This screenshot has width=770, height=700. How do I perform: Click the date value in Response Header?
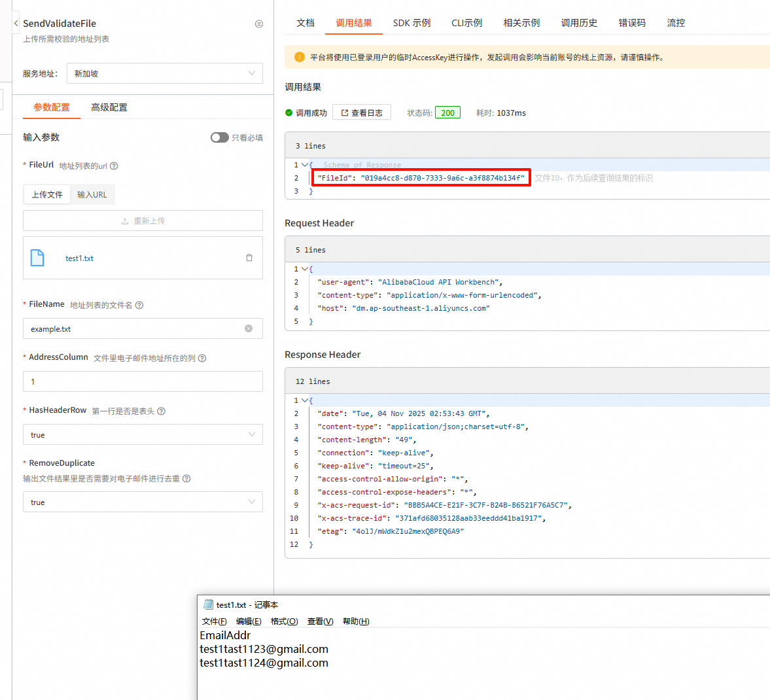tap(419, 413)
